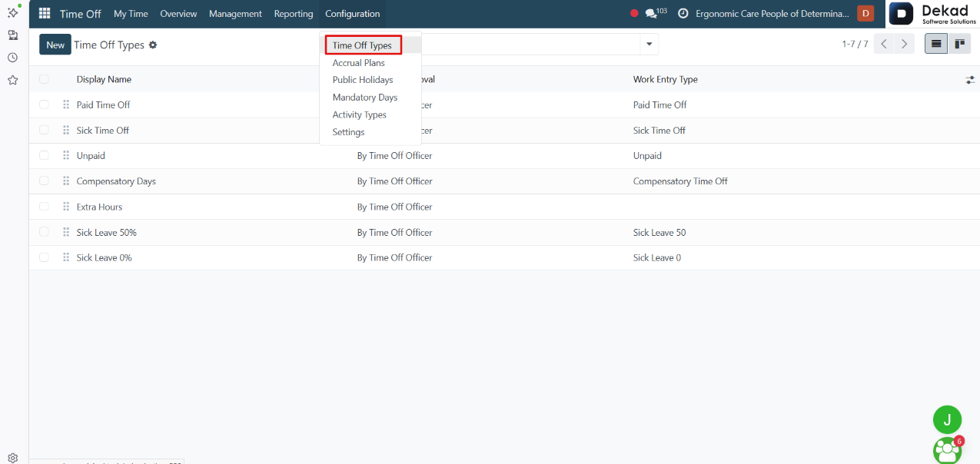Grab the drag handle of Unpaid row

tap(66, 155)
